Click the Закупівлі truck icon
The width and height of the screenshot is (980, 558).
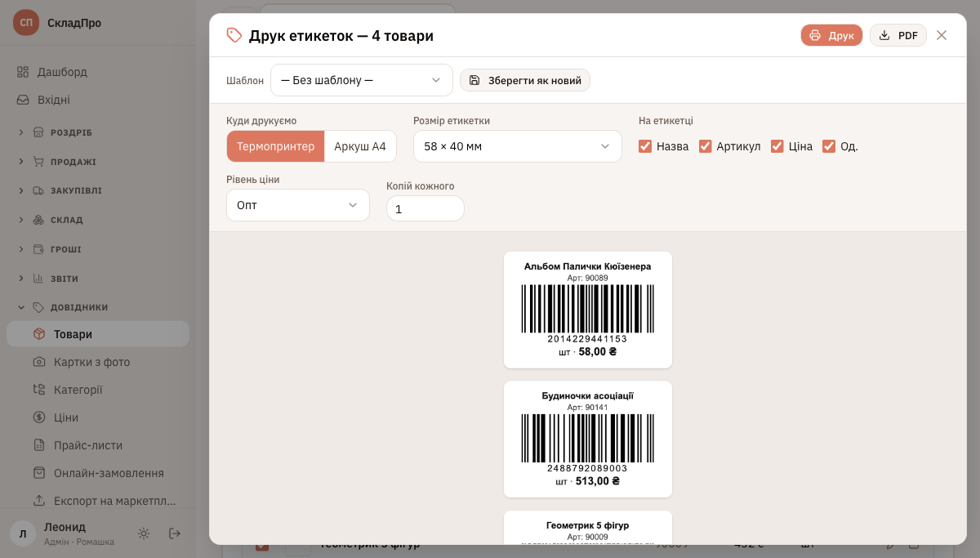pyautogui.click(x=38, y=190)
